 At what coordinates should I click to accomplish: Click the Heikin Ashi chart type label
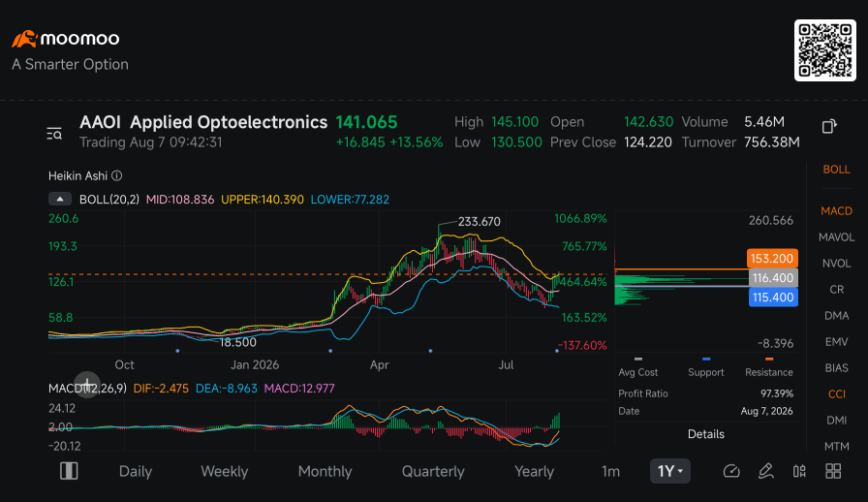point(77,175)
